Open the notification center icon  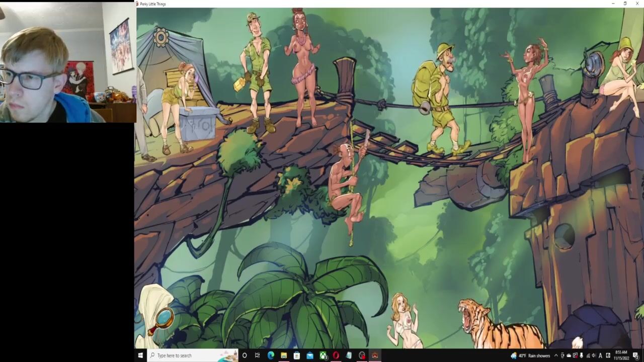[x=635, y=355]
